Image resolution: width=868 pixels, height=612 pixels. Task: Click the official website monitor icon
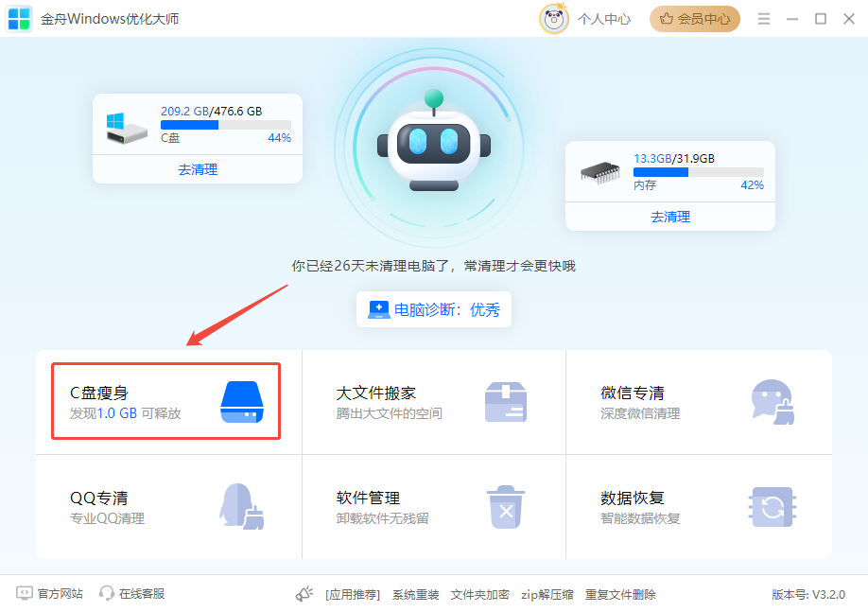pos(25,593)
